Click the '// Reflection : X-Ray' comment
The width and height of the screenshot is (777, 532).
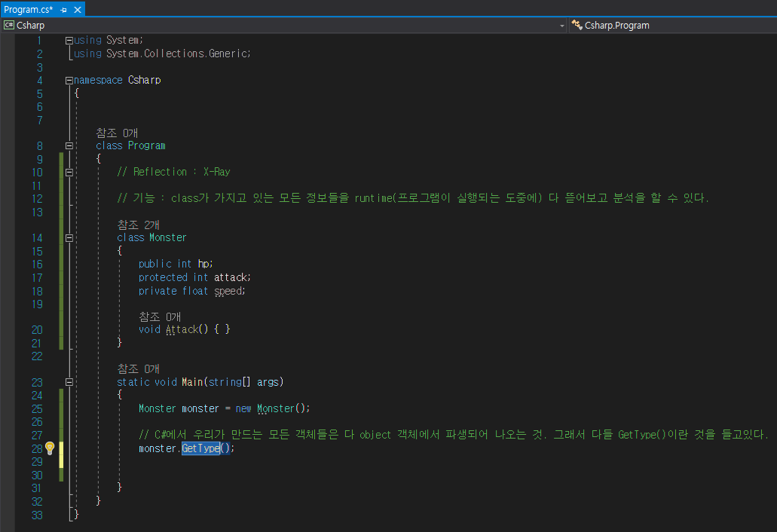(173, 172)
